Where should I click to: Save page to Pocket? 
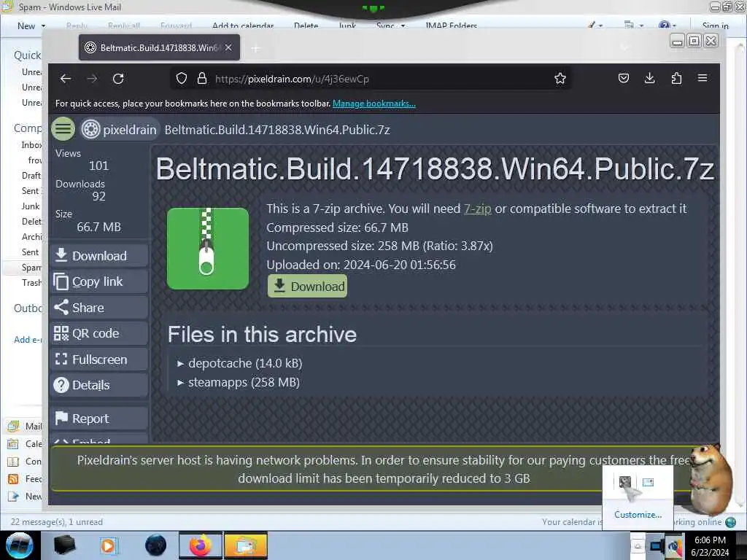[x=623, y=78]
